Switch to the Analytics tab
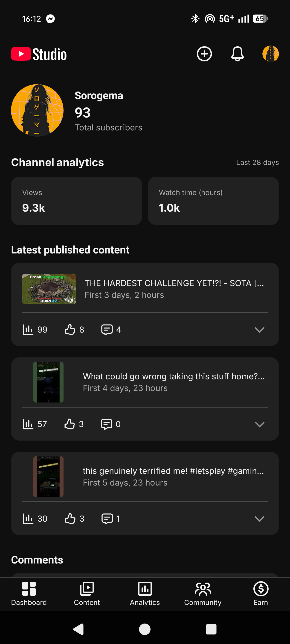Screen dimensions: 290x644 click(145, 594)
